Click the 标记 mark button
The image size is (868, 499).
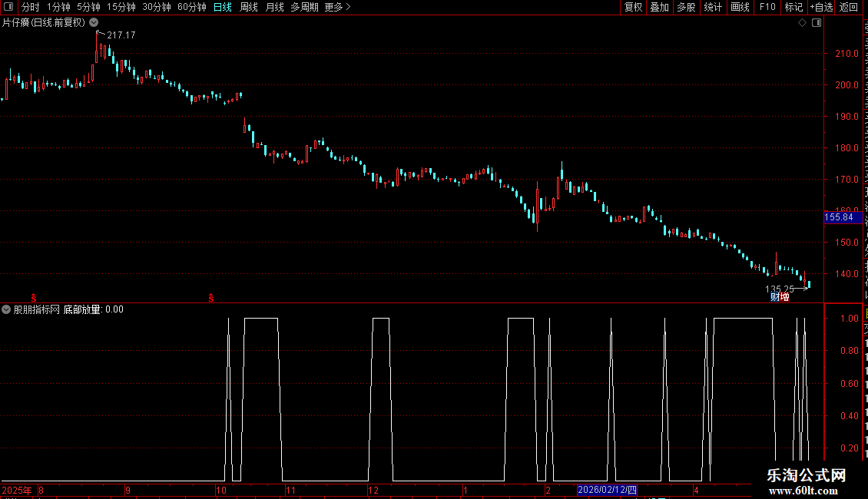pos(793,7)
